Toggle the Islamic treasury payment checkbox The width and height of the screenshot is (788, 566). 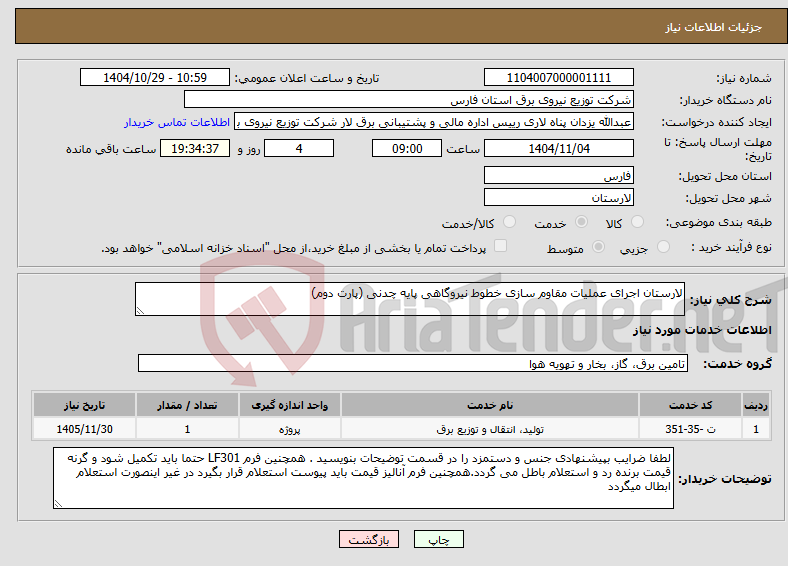pyautogui.click(x=500, y=246)
